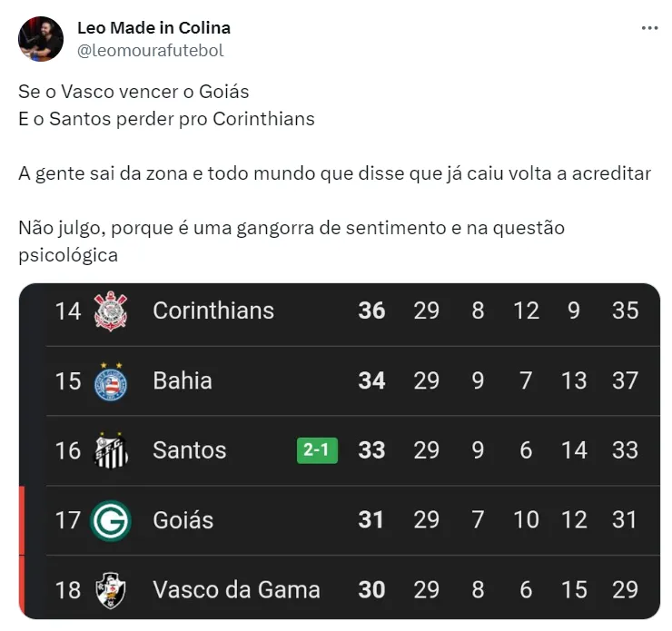Open the three-dot more options menu
The width and height of the screenshot is (672, 631).
pos(649,28)
